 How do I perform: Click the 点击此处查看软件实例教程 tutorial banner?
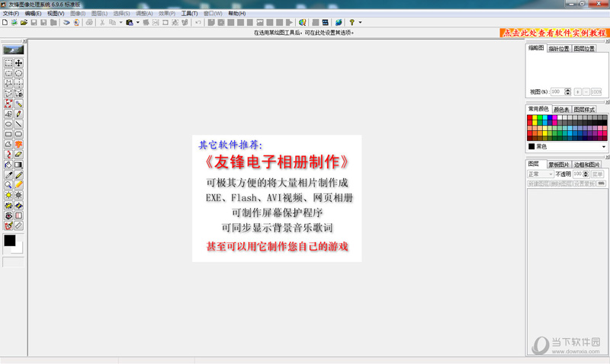554,33
